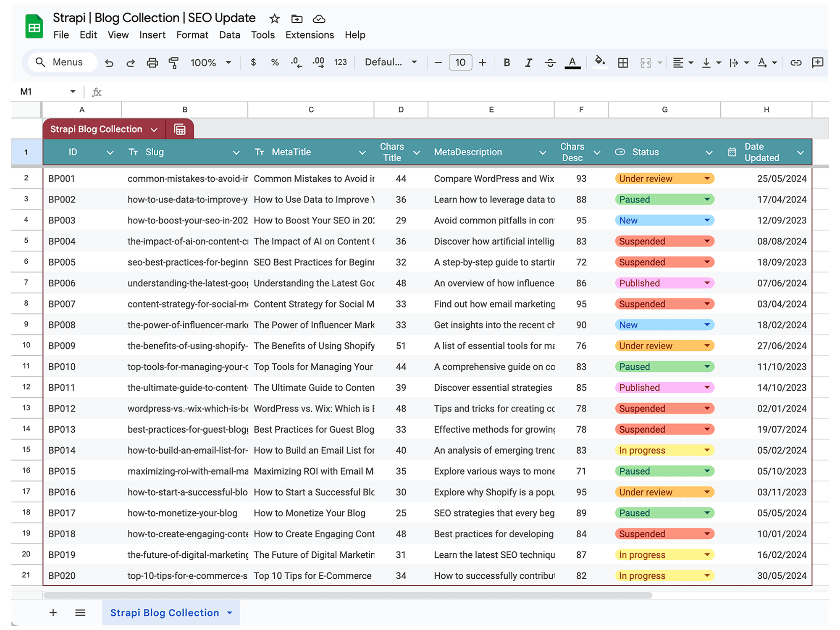Screen dimensions: 840x630
Task: Toggle bold formatting
Action: coord(507,63)
